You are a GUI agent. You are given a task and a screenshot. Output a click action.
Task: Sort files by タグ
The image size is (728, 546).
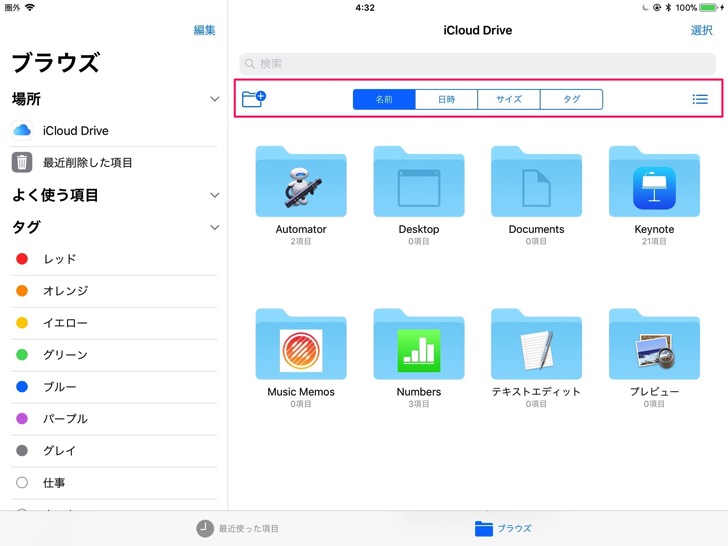pyautogui.click(x=572, y=99)
